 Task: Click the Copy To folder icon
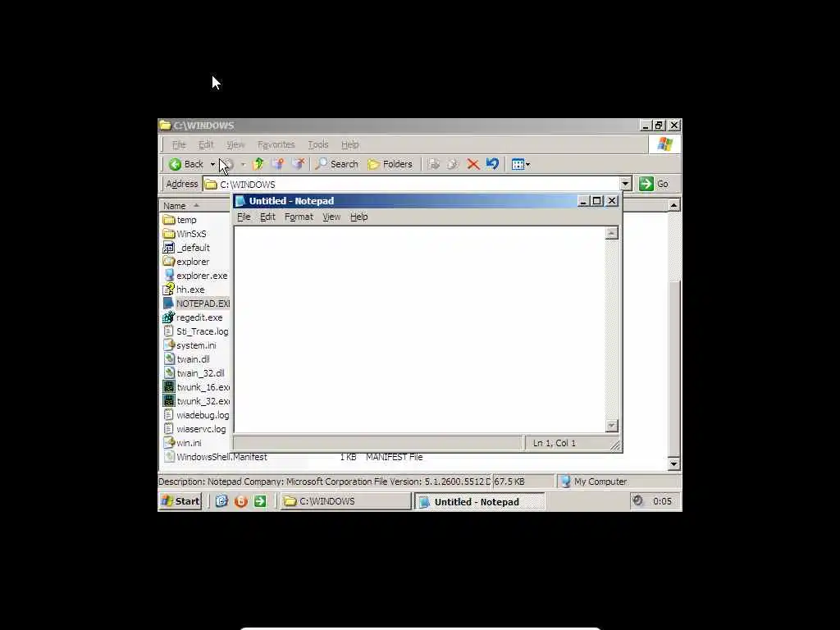298,164
